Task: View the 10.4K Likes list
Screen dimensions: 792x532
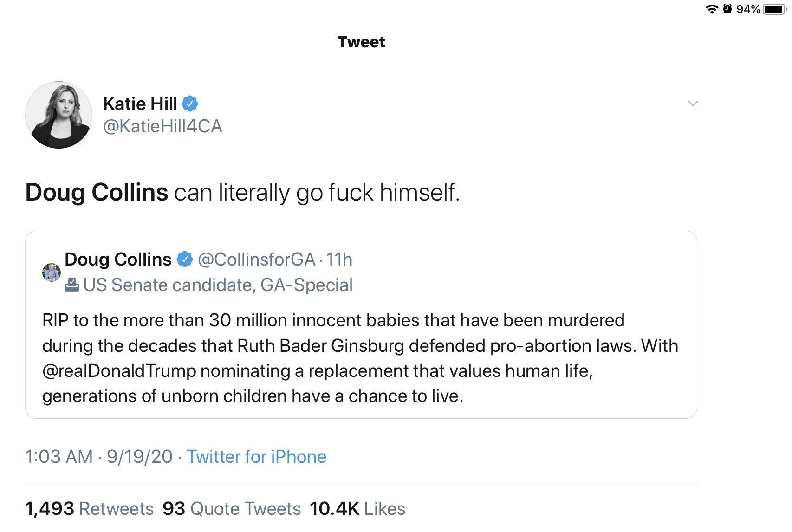Action: [357, 509]
